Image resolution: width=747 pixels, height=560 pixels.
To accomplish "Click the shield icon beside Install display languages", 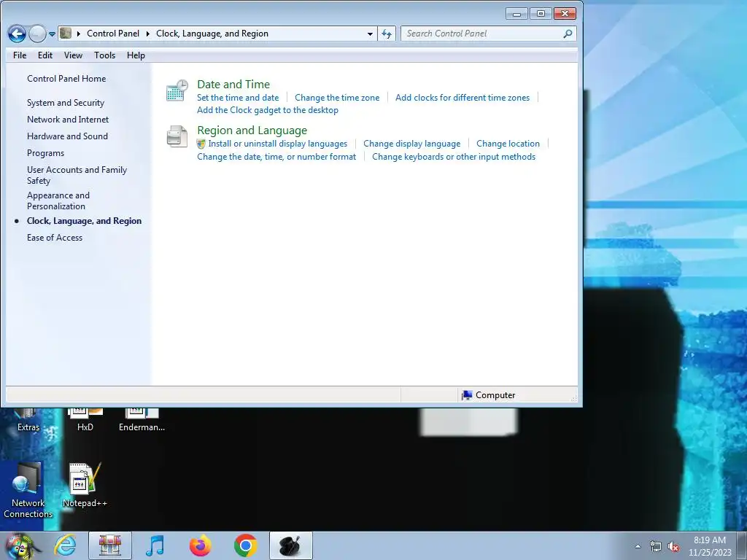I will pos(201,144).
